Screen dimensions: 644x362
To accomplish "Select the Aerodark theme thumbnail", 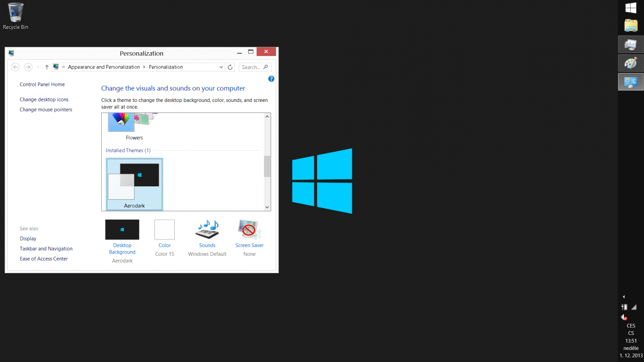I will pos(134,184).
